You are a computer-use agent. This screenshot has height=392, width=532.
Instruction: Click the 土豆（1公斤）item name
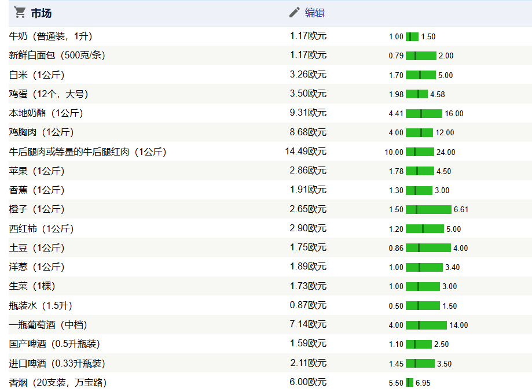tap(36, 247)
